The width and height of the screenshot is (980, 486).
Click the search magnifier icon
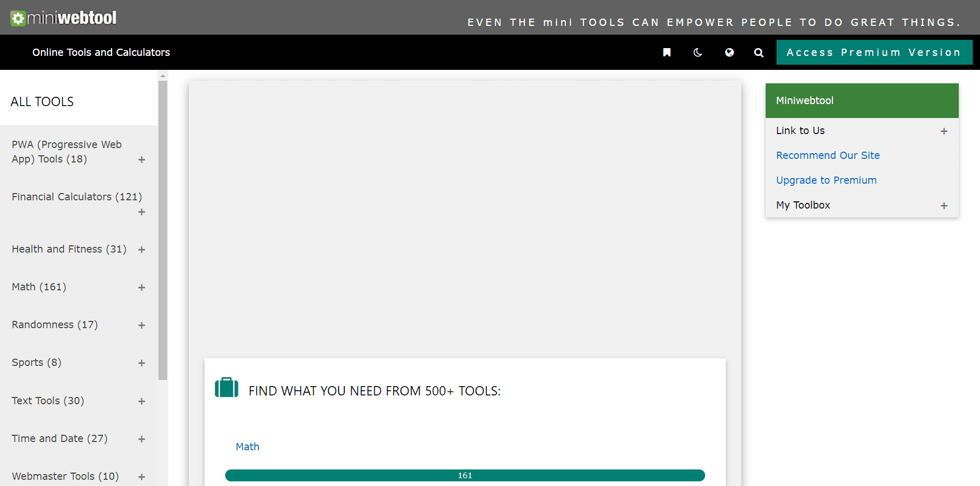pos(758,52)
